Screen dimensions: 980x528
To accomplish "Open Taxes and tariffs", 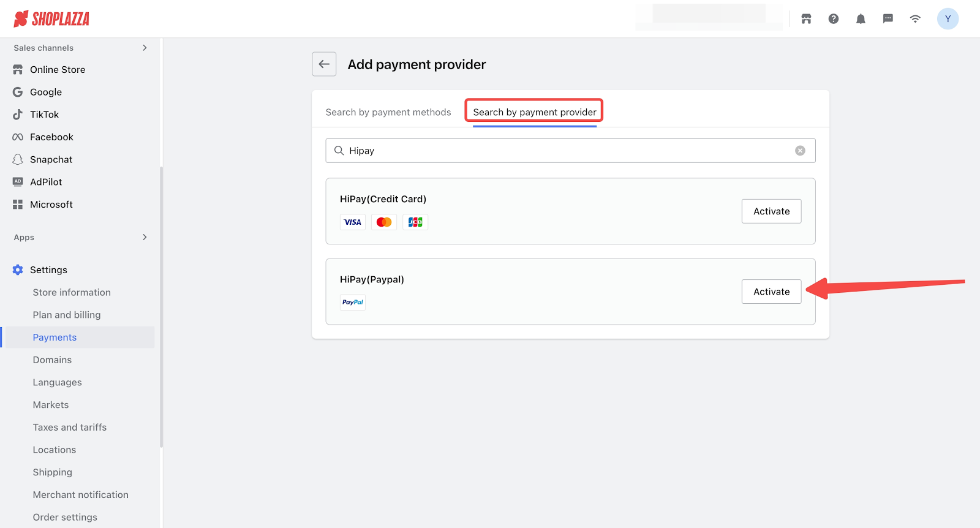I will [x=70, y=428].
